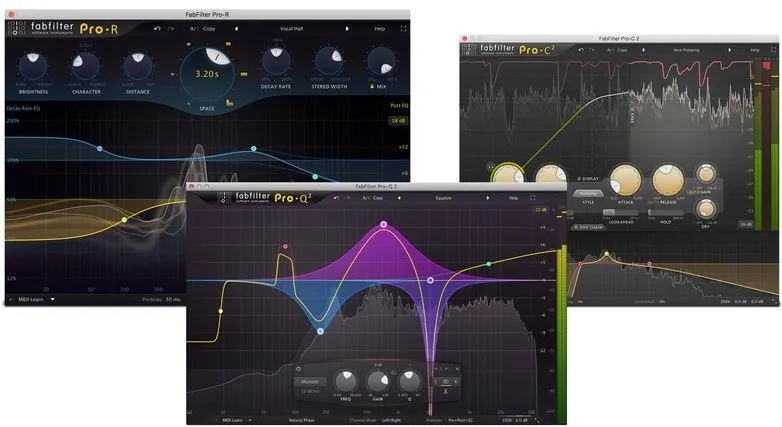Select the Character knob in Pro-R
Viewport: 782px width, 427px height.
click(85, 66)
